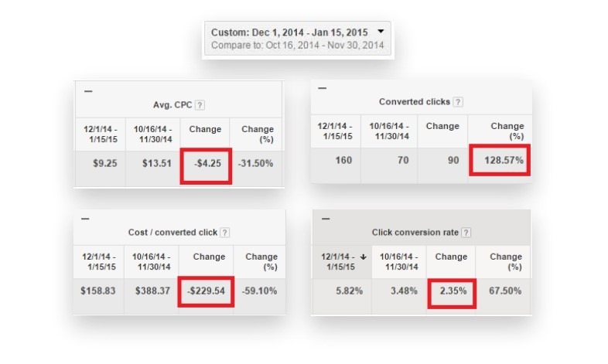Select the 2.35% conversion rate change value

click(x=451, y=291)
